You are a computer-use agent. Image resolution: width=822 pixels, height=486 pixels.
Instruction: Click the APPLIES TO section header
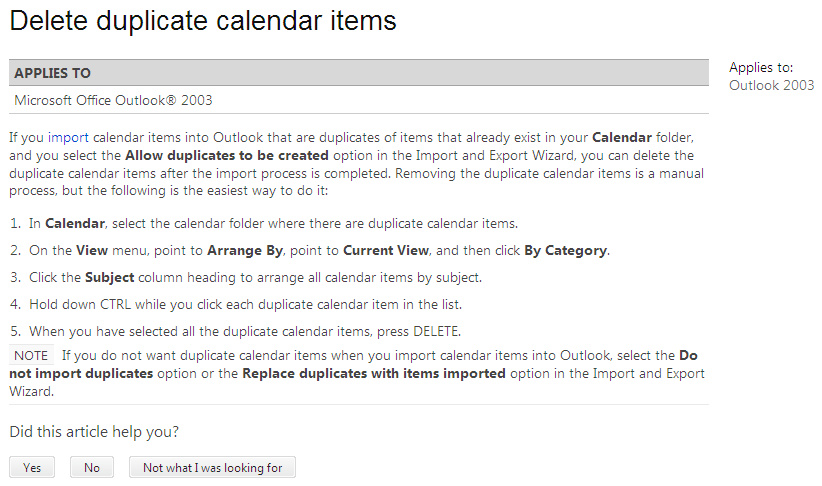coord(53,73)
